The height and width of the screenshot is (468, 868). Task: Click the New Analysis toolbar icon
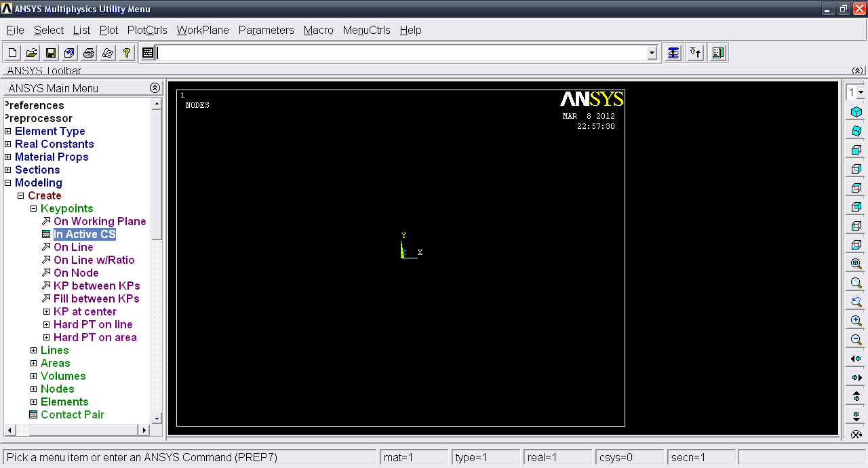(x=12, y=53)
